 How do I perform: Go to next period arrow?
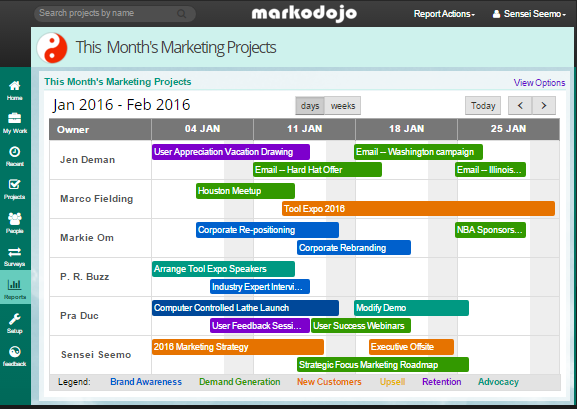pos(544,106)
